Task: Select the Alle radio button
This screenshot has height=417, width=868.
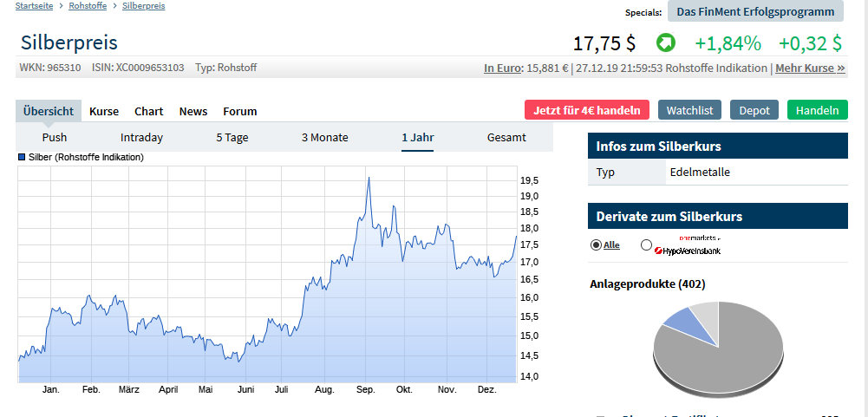Action: (596, 245)
